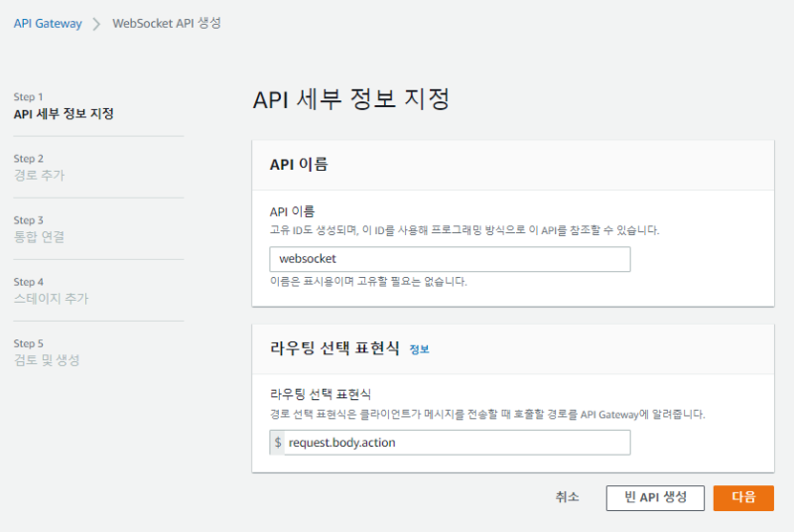Screen dimensions: 794x532
Task: Focus the API 이름 text field
Action: 450,259
